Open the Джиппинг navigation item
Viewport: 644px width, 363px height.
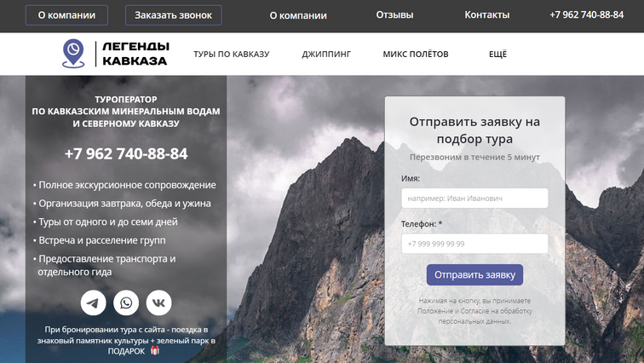[x=326, y=55]
